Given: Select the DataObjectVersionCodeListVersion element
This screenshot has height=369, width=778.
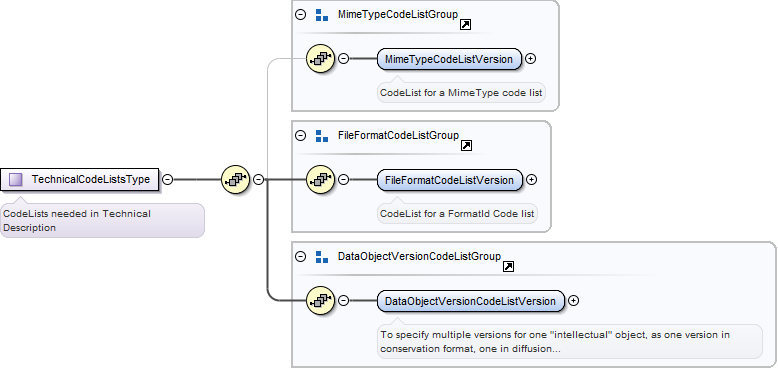Looking at the screenshot, I should [x=471, y=301].
